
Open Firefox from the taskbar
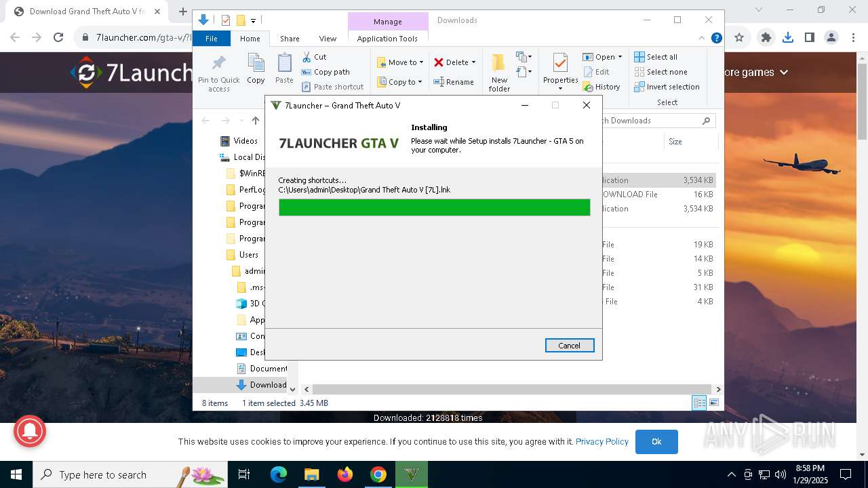[x=345, y=474]
